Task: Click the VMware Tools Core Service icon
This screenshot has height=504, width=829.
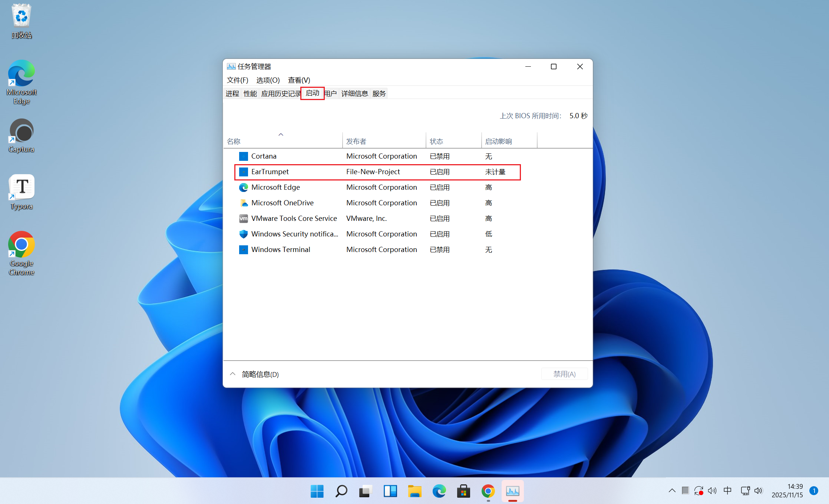Action: (243, 219)
